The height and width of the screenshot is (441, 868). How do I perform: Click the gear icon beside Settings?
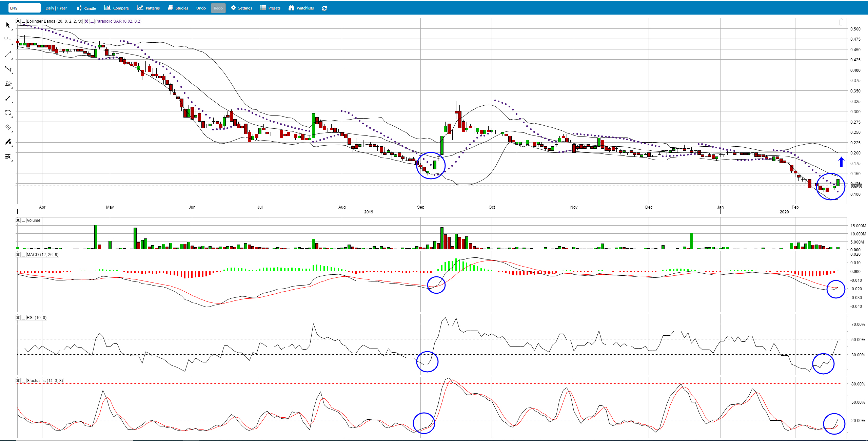click(233, 8)
